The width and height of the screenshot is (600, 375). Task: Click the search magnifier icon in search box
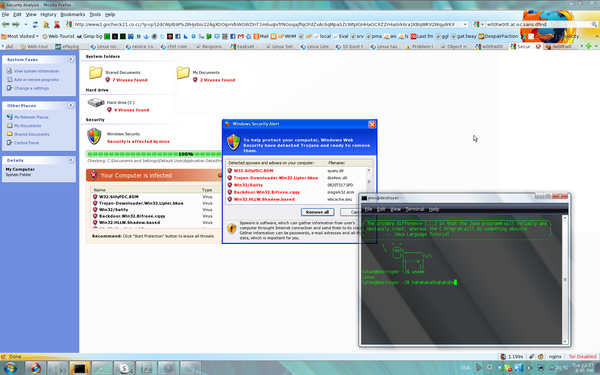(x=594, y=24)
